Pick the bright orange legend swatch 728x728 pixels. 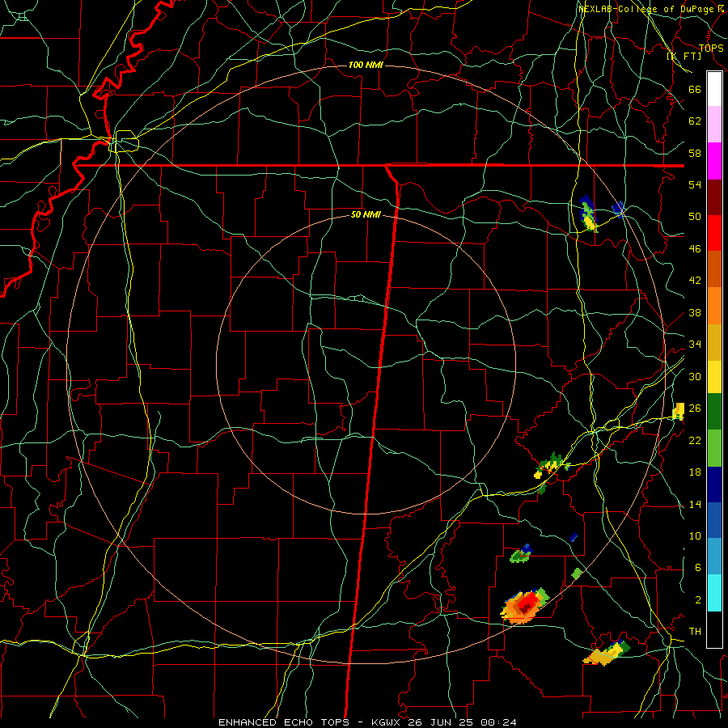tap(714, 306)
